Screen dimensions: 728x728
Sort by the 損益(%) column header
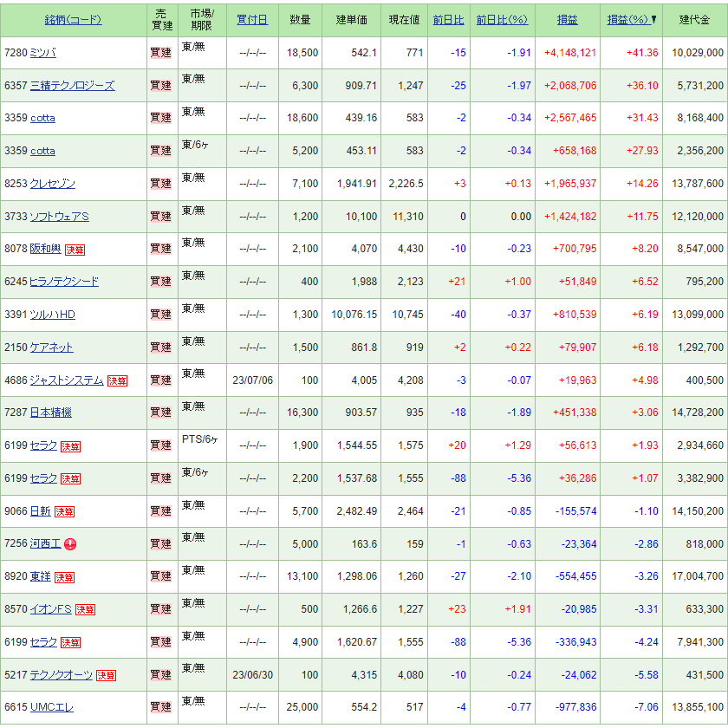coord(627,19)
